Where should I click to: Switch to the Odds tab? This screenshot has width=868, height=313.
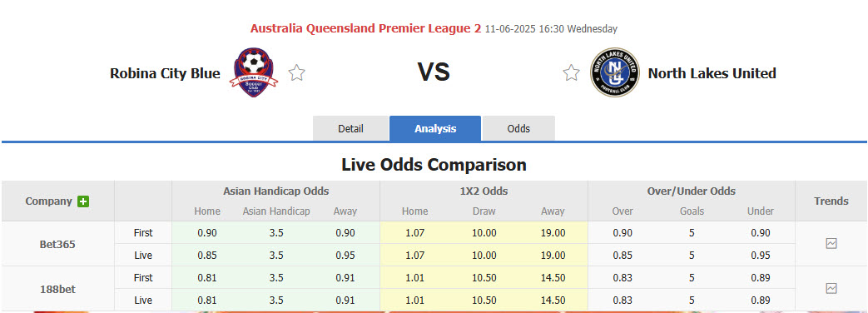518,128
